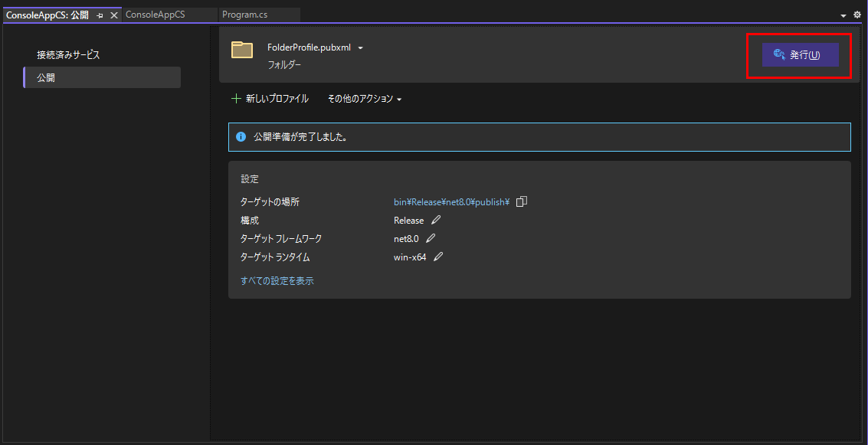Click the folder icon beside FolderProfile.pubxml
The height and width of the screenshot is (445, 868).
(x=241, y=48)
